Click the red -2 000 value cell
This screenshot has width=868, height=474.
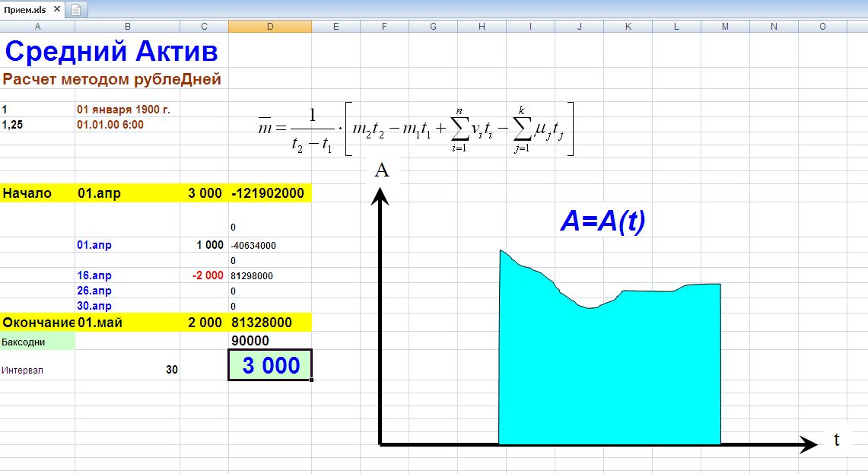coord(204,275)
